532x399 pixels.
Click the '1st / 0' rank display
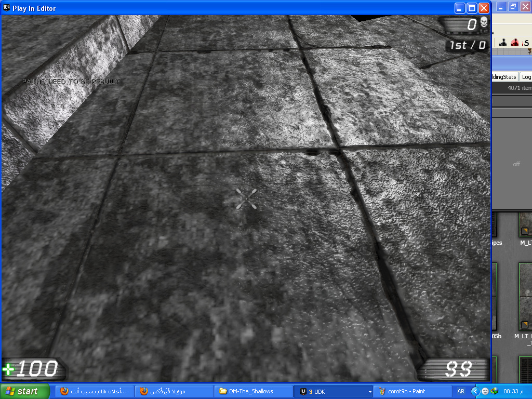pos(468,45)
